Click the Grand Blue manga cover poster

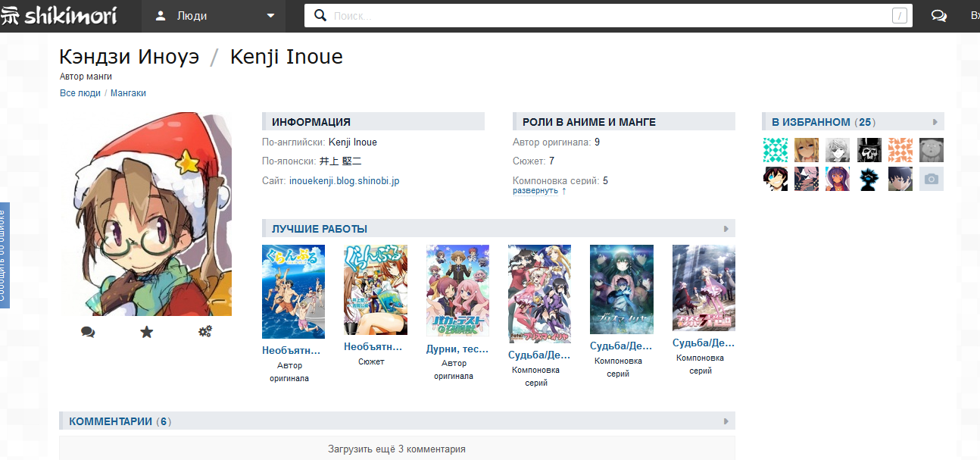point(376,289)
